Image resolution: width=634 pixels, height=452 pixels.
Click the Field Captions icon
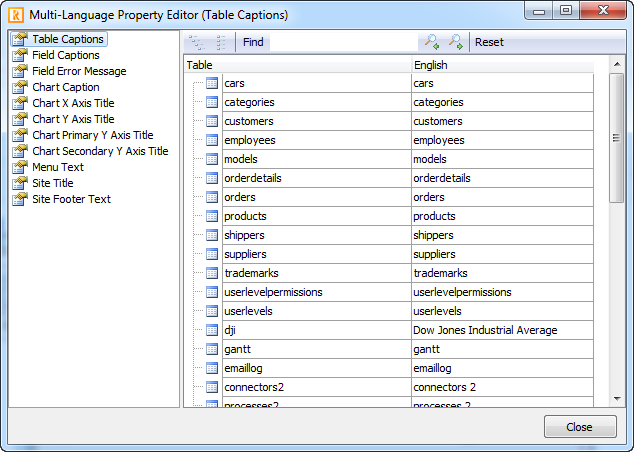pos(20,55)
